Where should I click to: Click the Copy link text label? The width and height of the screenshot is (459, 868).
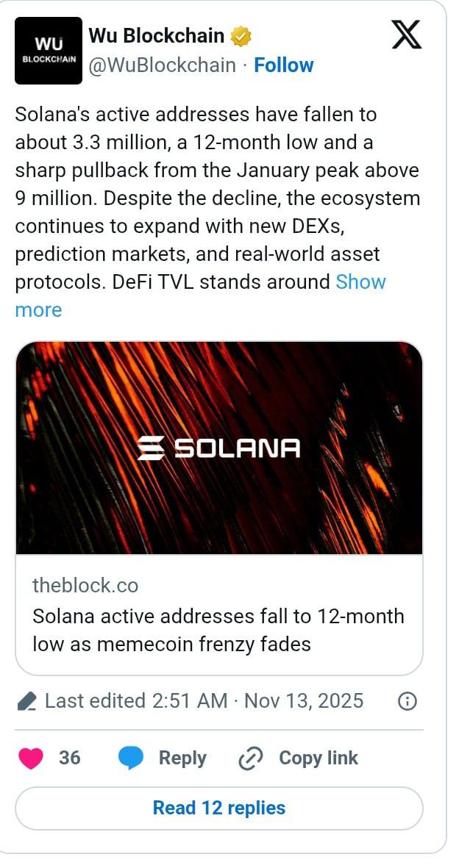click(x=318, y=758)
